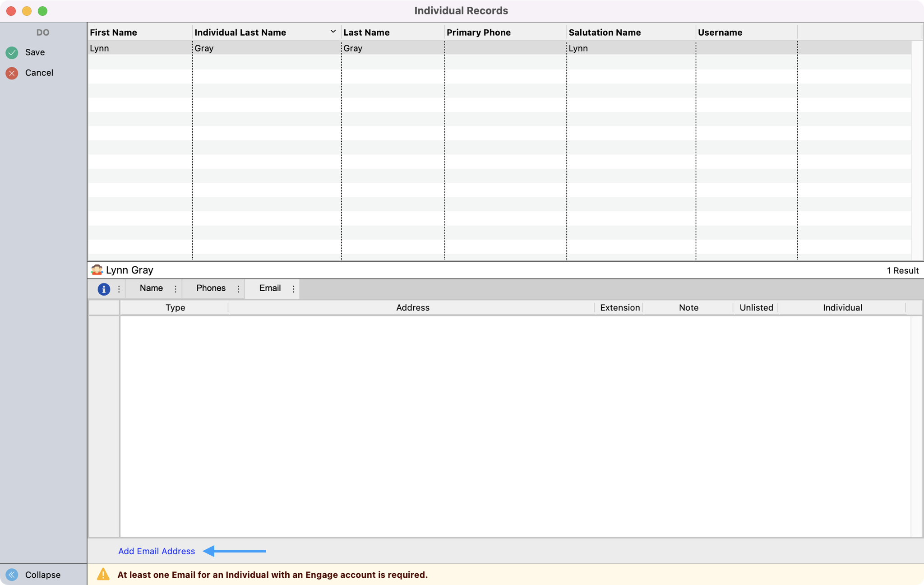Click the Address column header in email table
The height and width of the screenshot is (585, 924).
coord(412,308)
